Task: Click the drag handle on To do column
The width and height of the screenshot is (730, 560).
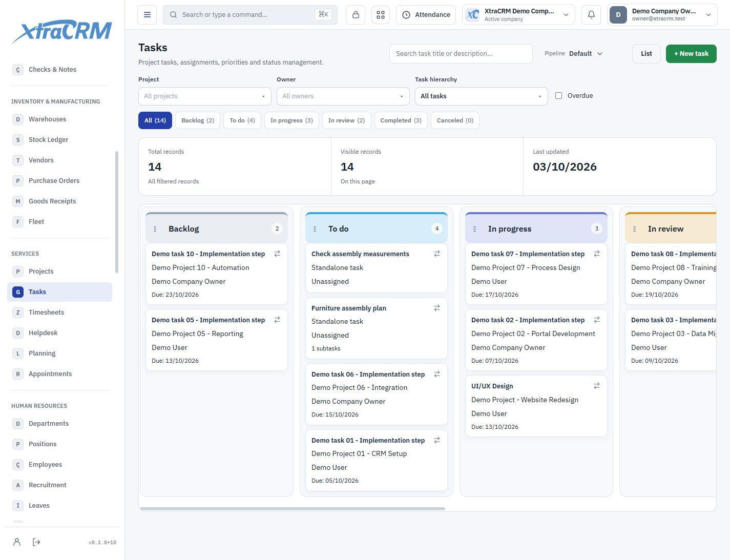Action: (x=315, y=229)
